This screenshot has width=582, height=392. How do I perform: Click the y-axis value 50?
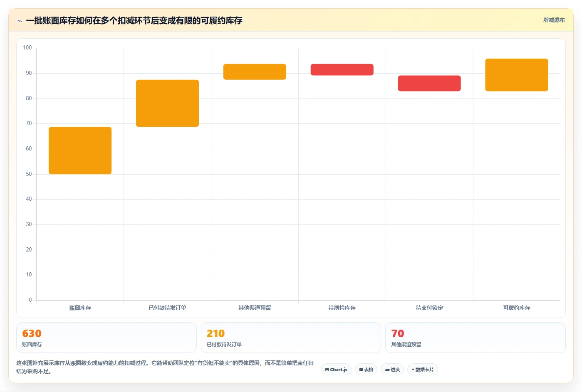pyautogui.click(x=29, y=174)
